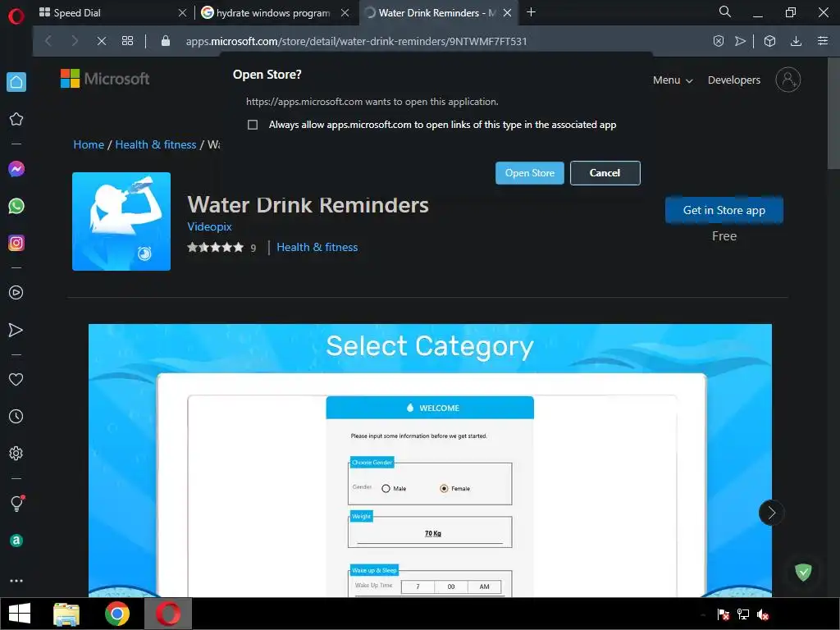The height and width of the screenshot is (630, 840).
Task: Open Pinboards heart icon in sidebar
Action: (16, 379)
